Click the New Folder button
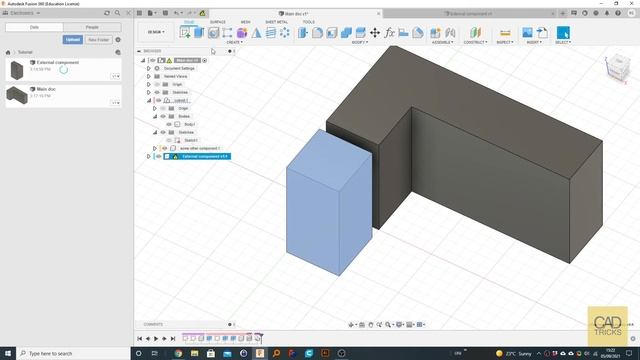640x360 pixels. [x=98, y=40]
